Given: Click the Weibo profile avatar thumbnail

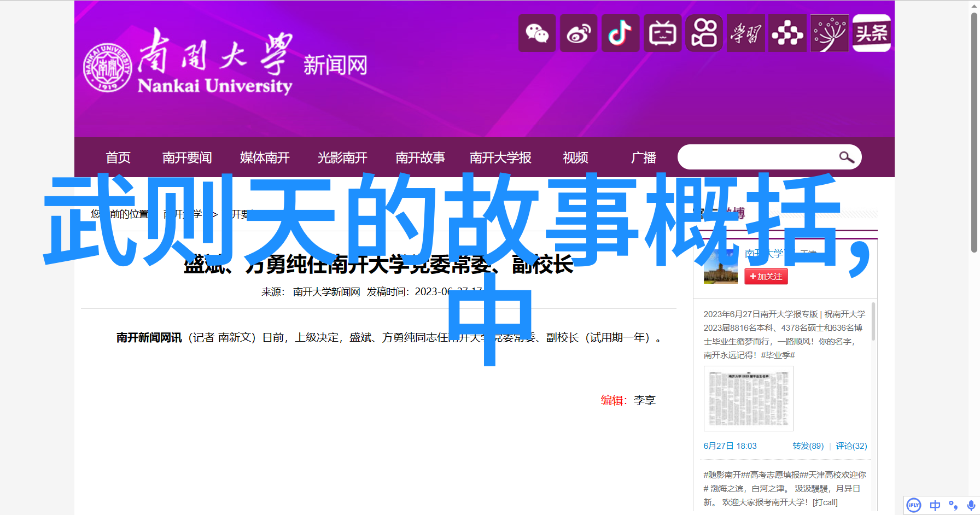Looking at the screenshot, I should point(720,267).
